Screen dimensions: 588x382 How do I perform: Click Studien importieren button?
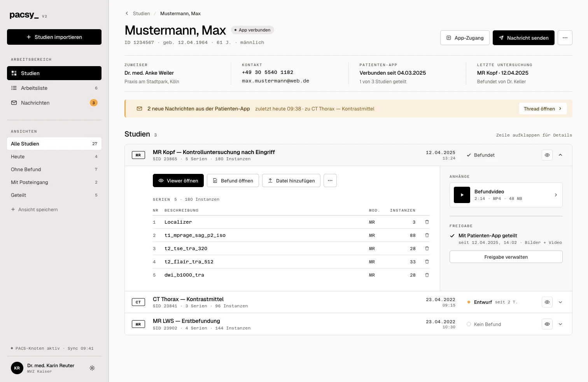point(54,37)
